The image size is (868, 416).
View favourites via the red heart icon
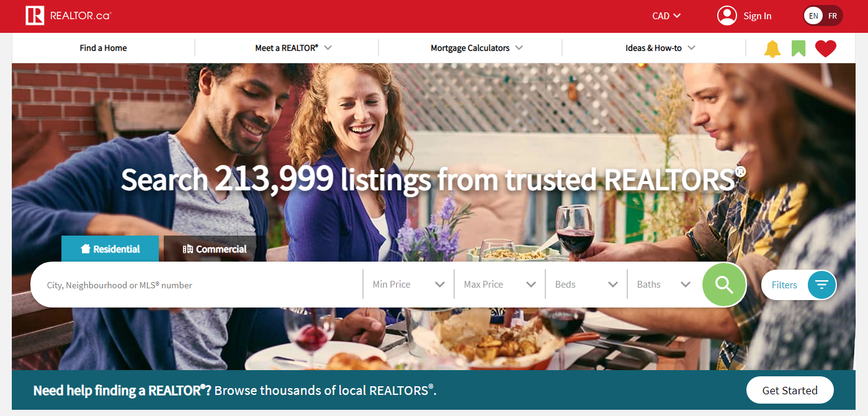[826, 48]
